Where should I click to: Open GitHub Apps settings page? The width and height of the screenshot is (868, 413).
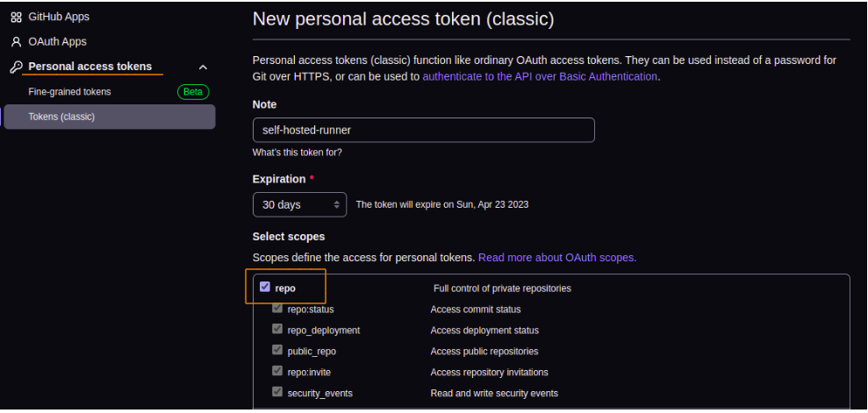pyautogui.click(x=59, y=17)
